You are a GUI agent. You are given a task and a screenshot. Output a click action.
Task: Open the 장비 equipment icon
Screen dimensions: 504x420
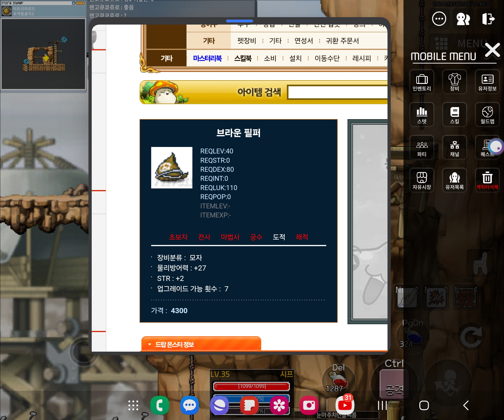(455, 82)
